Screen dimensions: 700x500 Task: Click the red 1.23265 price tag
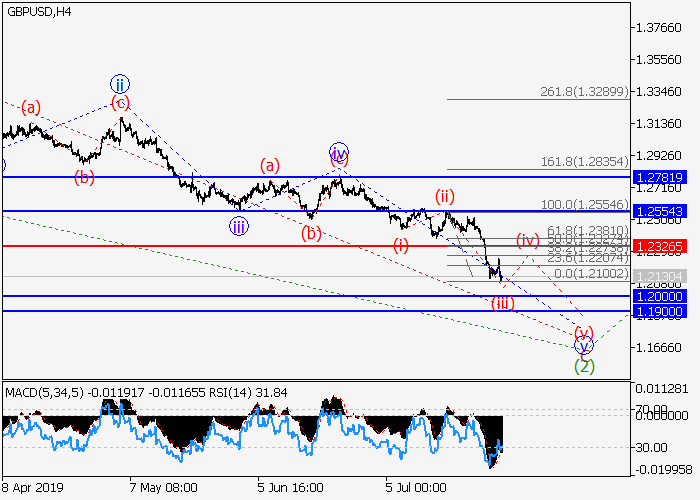(659, 246)
